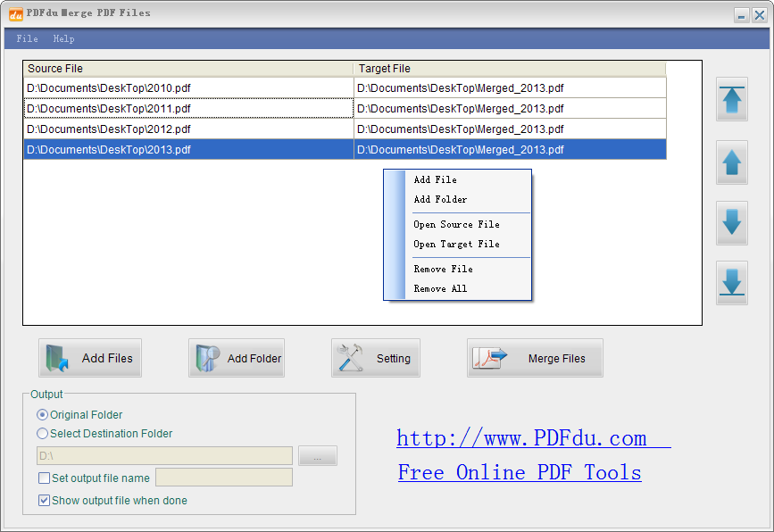Viewport: 774px width, 532px height.
Task: Open the Help menu
Action: pyautogui.click(x=63, y=38)
